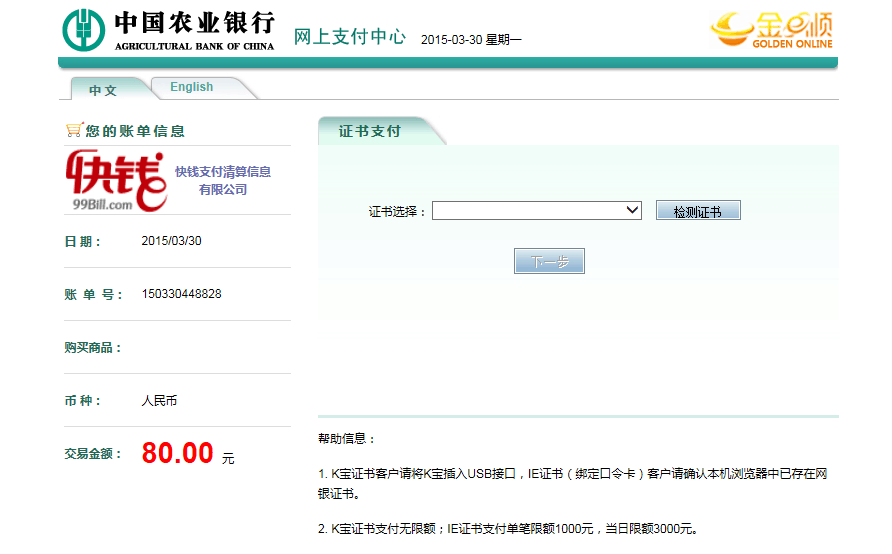
Task: Click the header date 2015-03-30 星期一
Action: [471, 40]
